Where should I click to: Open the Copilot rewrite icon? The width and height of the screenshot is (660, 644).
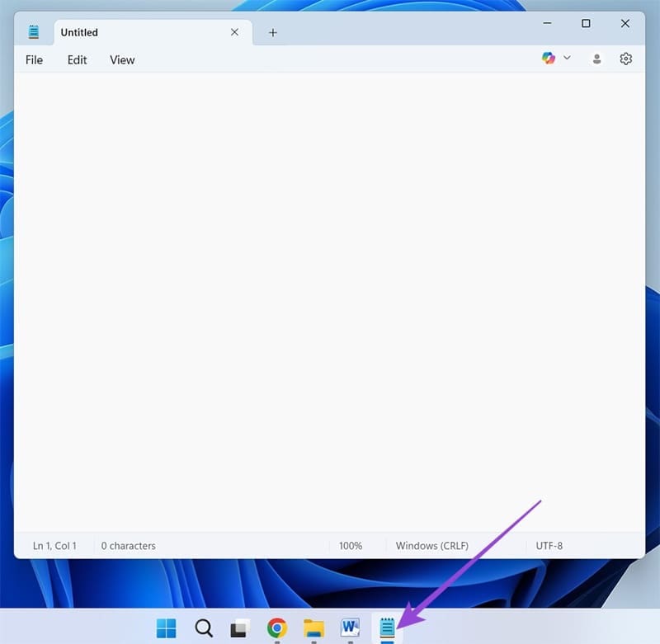(549, 59)
